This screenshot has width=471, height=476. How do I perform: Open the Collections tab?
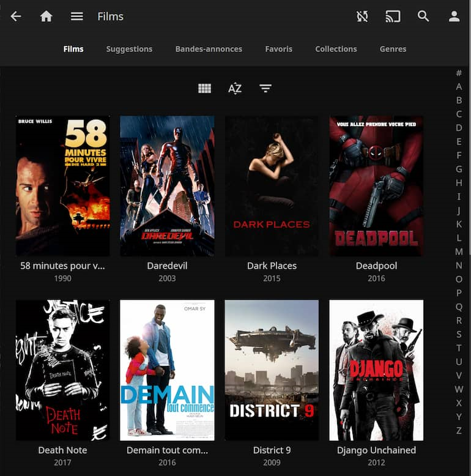coord(336,49)
